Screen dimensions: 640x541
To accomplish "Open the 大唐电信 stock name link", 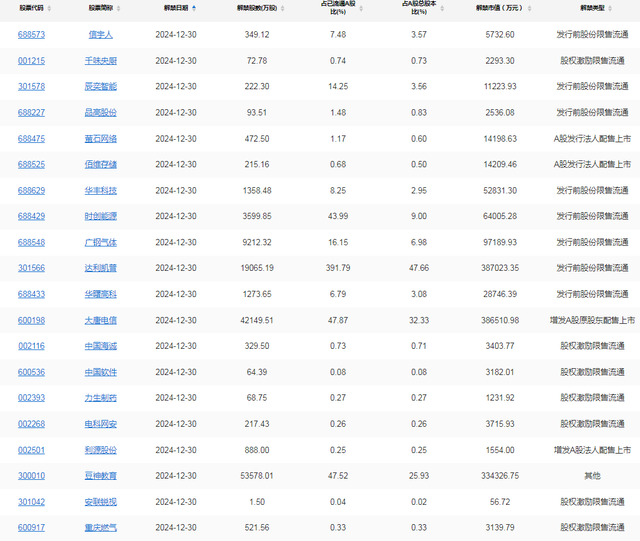I will [x=101, y=321].
